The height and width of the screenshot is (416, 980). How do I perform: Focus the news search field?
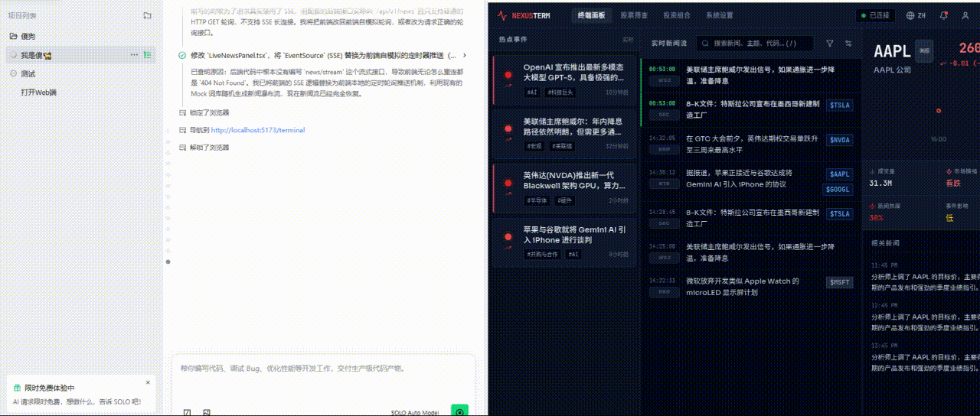pos(754,44)
